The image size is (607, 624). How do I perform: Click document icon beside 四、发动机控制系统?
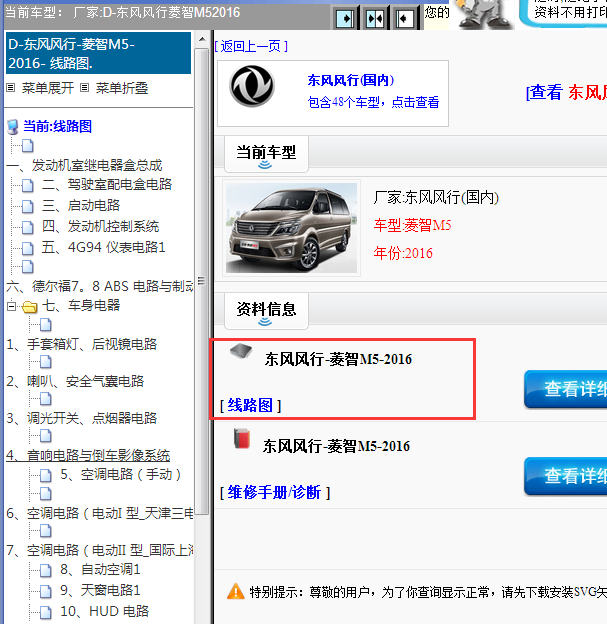27,227
